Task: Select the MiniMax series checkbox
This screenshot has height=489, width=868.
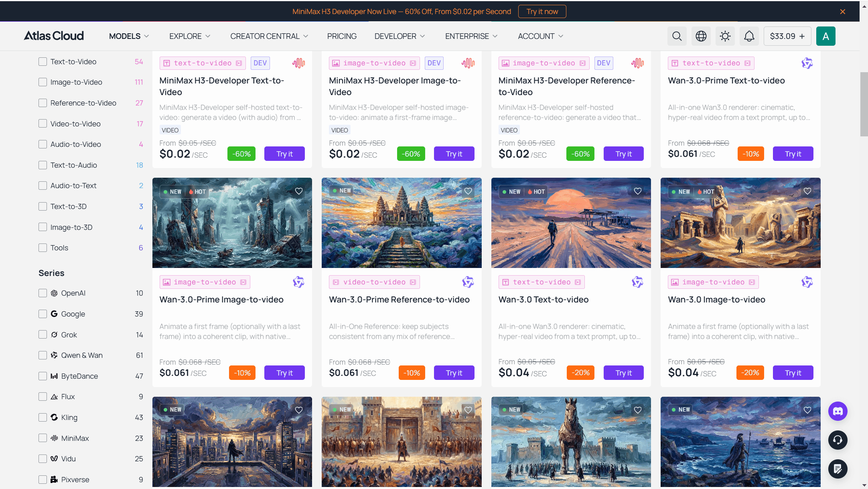Action: click(43, 438)
